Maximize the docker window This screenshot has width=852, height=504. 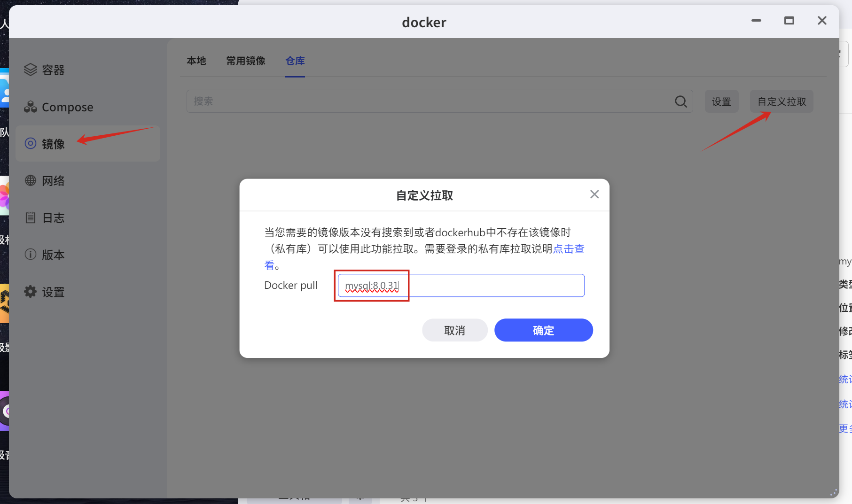(789, 21)
